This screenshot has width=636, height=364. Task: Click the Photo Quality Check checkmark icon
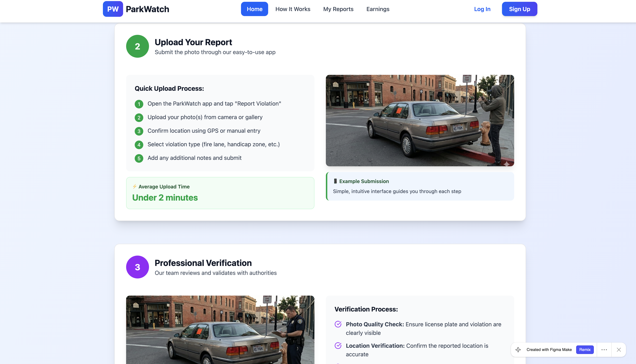(338, 324)
